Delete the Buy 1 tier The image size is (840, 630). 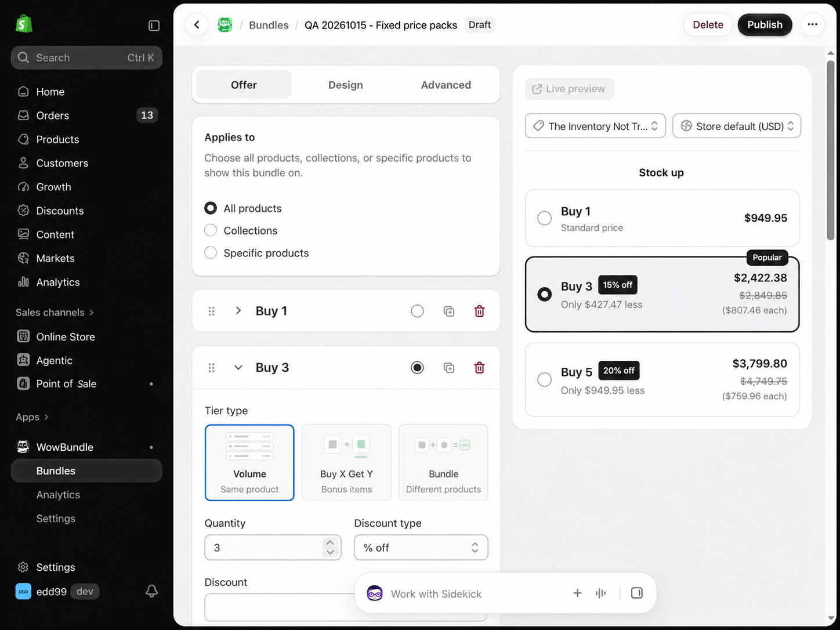(479, 312)
